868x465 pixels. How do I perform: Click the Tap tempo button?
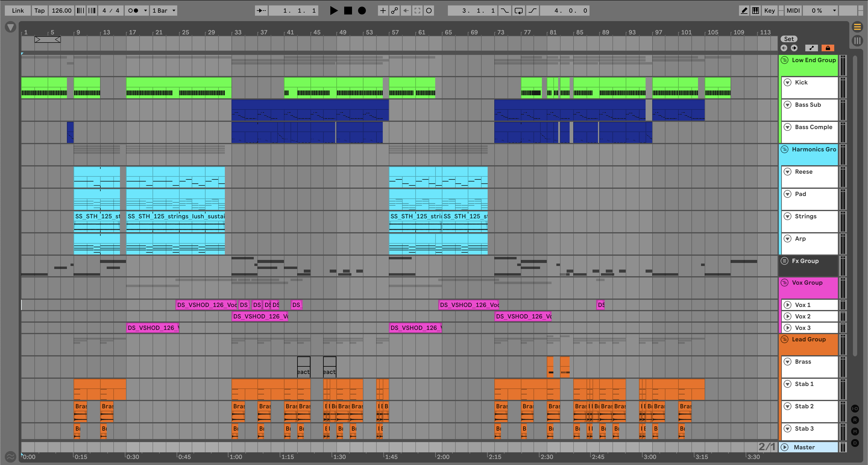(x=39, y=11)
